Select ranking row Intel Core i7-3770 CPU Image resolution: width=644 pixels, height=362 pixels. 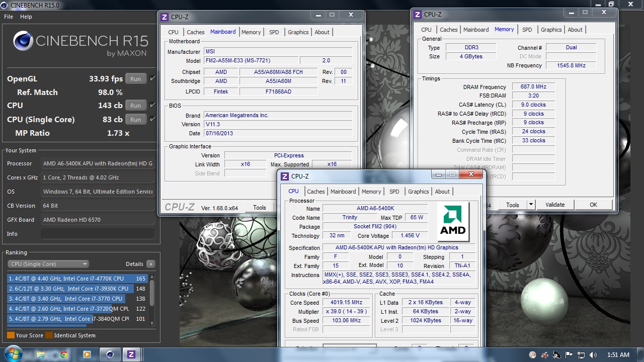[x=77, y=299]
